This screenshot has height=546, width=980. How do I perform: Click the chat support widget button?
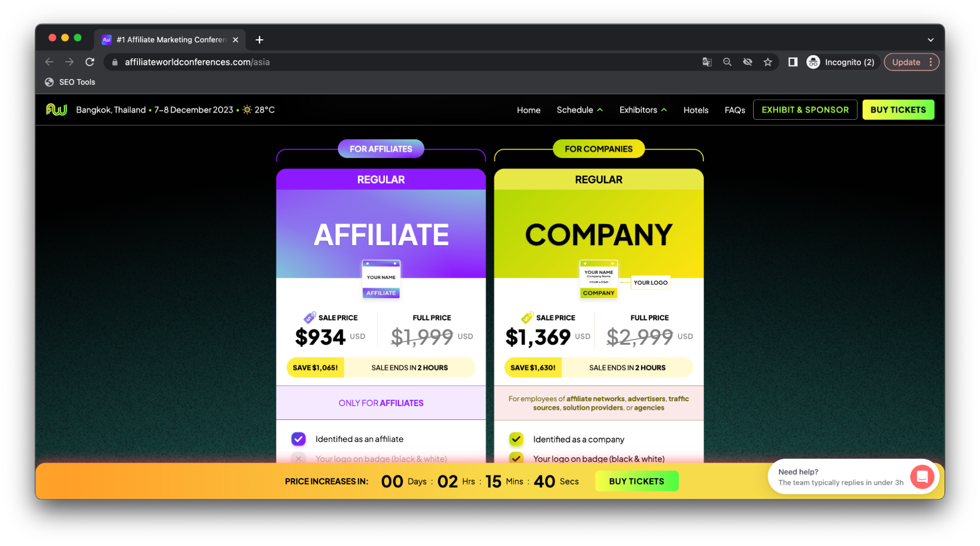pos(924,478)
